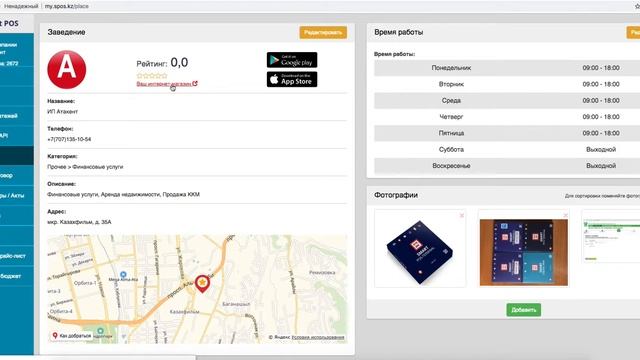This screenshot has width=640, height=360.
Task: Click the description starting Финансовые услуги, Аренда
Action: [123, 195]
